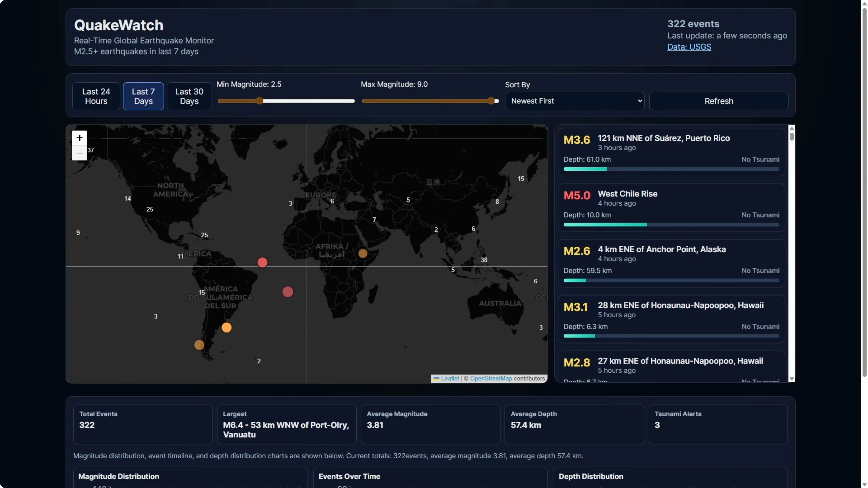This screenshot has height=488, width=868.
Task: Zoom in the map with plus button
Action: pos(79,138)
